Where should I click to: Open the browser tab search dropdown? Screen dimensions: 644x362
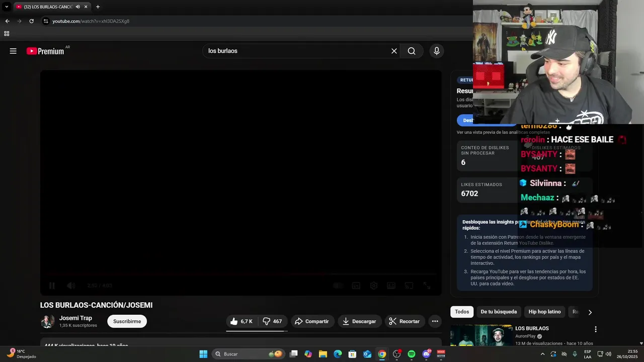(7, 7)
